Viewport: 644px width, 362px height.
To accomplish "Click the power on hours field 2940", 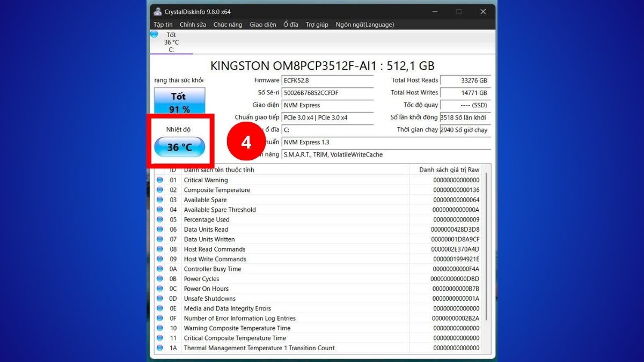I will [465, 130].
